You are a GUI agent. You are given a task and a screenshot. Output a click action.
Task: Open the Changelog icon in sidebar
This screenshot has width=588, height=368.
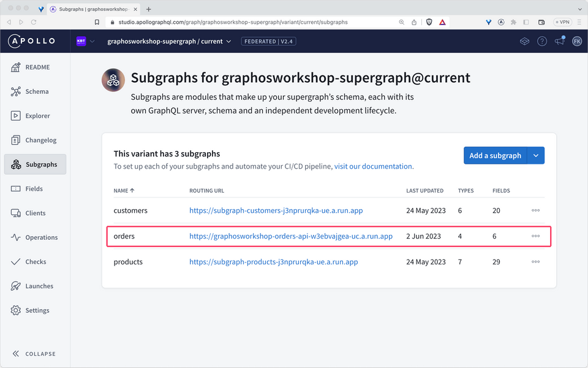tap(15, 140)
